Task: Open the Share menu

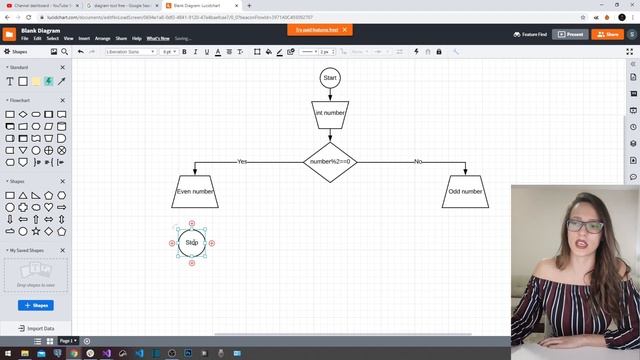Action: [121, 38]
